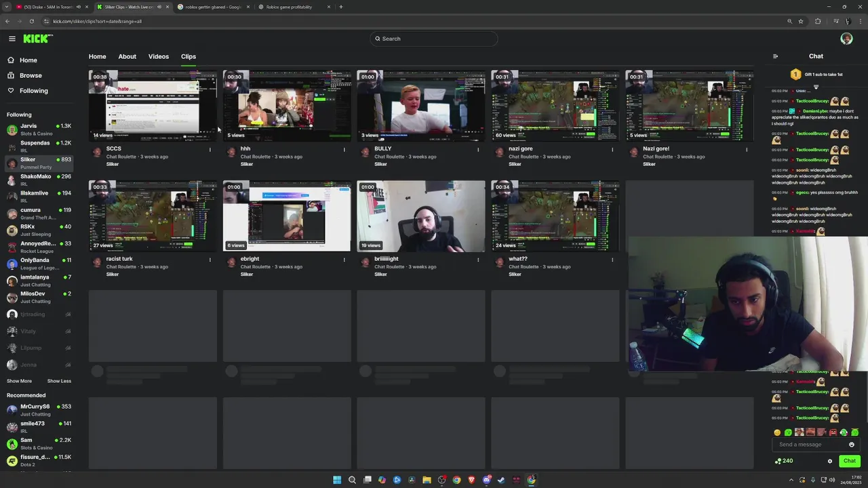
Task: Bookmark this page with the star
Action: point(801,21)
